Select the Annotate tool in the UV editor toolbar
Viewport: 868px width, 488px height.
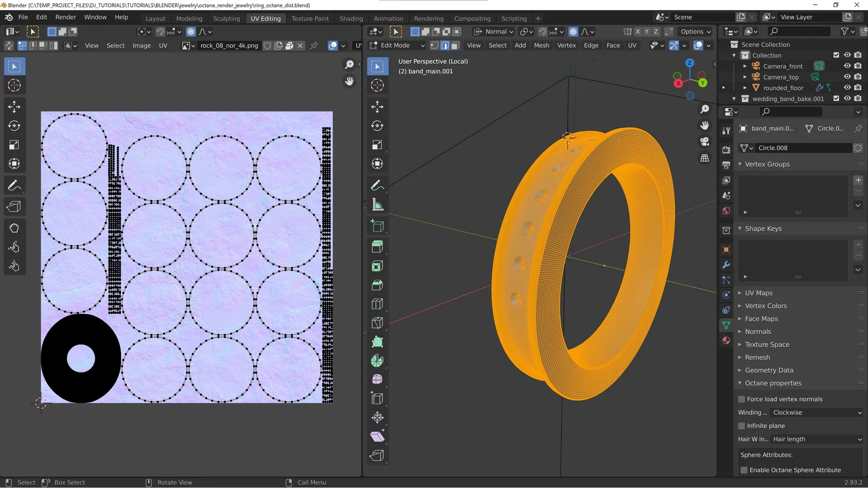[14, 185]
